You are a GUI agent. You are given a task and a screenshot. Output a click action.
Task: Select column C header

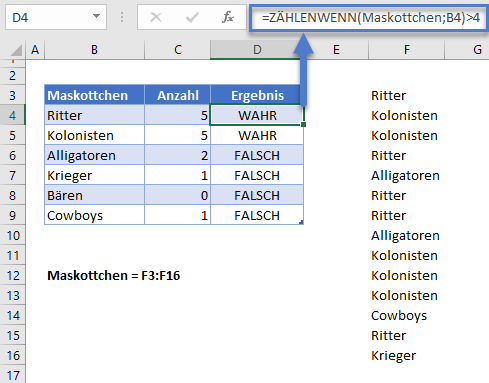[x=177, y=50]
